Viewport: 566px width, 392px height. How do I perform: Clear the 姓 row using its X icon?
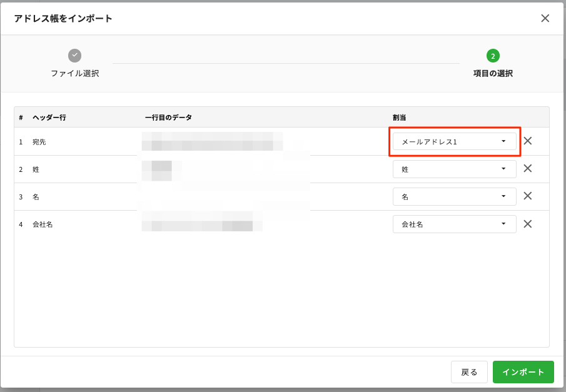coord(528,169)
